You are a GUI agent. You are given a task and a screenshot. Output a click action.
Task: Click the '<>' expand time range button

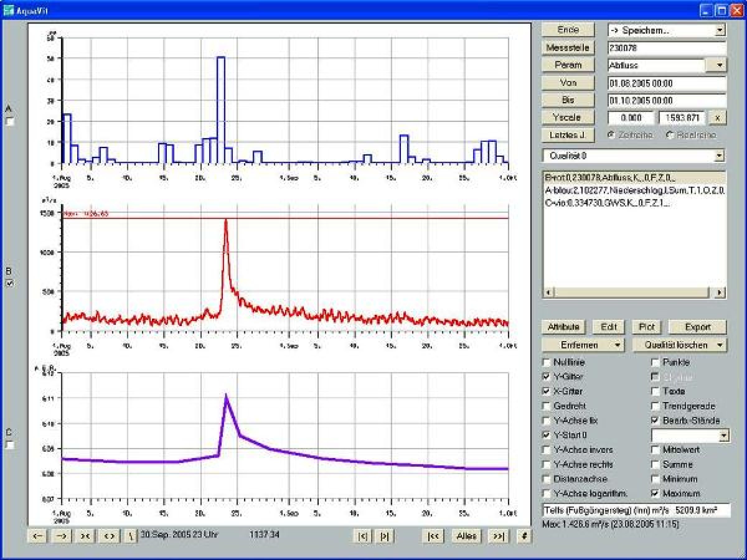tap(109, 536)
